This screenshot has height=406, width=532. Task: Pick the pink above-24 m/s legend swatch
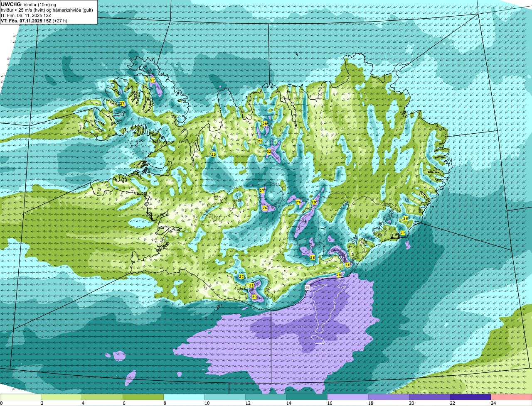coord(512,397)
